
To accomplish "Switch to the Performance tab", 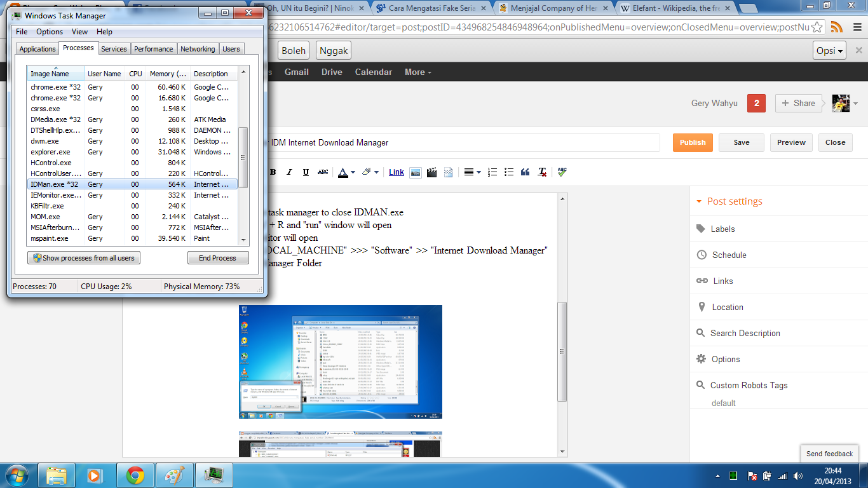I will [x=153, y=49].
